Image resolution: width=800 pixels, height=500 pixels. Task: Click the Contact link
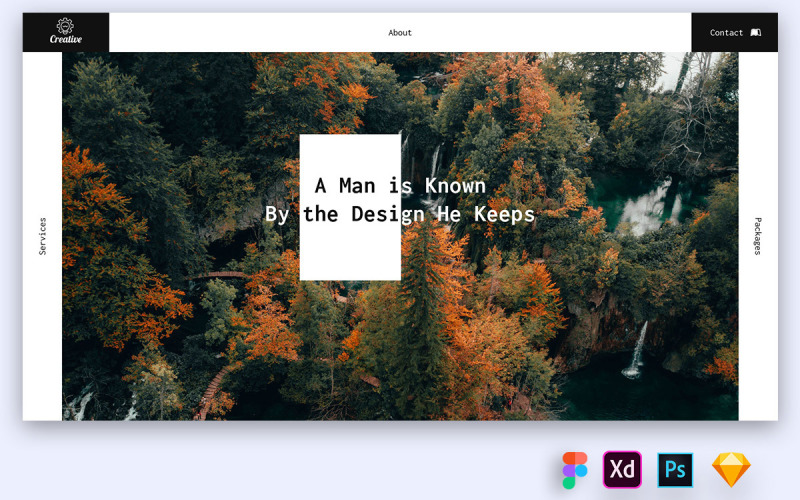pyautogui.click(x=726, y=33)
